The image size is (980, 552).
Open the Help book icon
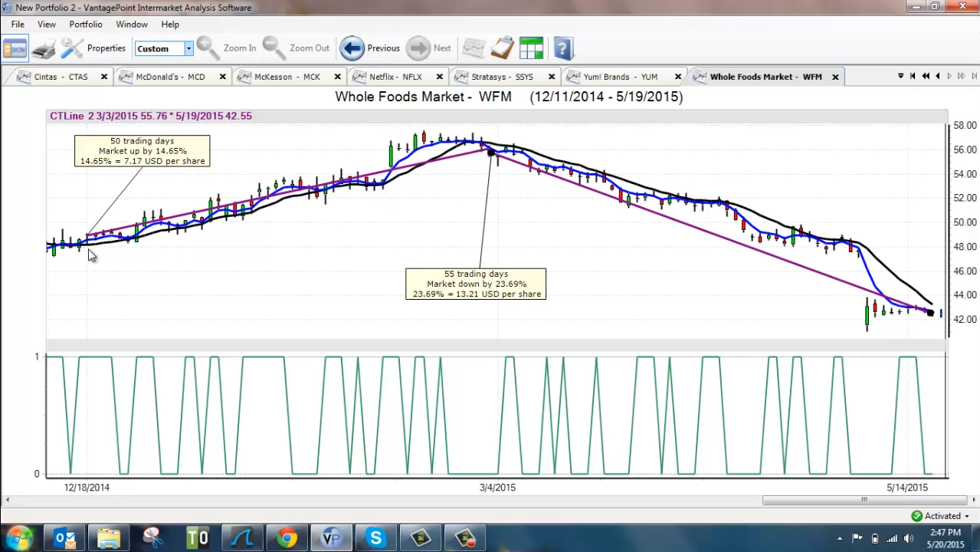pyautogui.click(x=562, y=48)
